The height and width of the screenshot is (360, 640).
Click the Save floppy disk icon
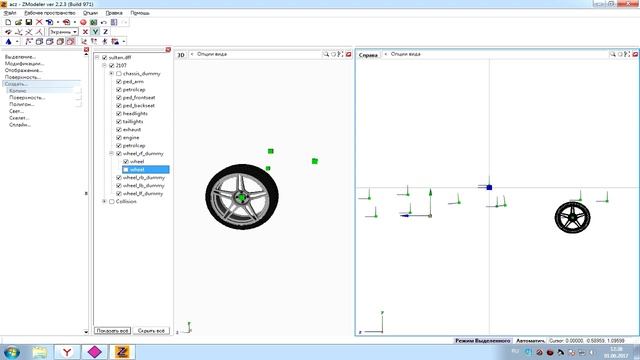(x=29, y=22)
